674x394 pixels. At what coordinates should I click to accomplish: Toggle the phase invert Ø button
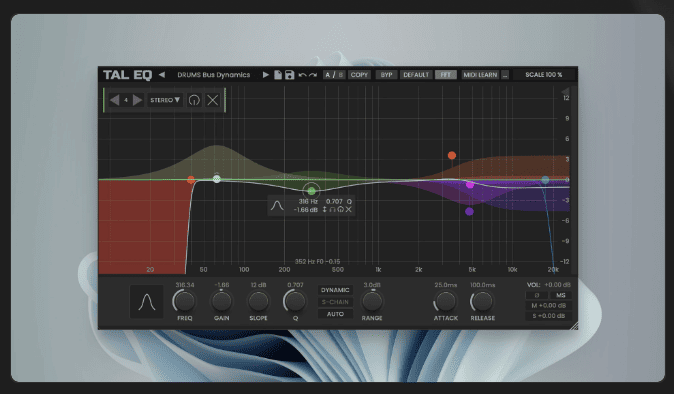(537, 296)
